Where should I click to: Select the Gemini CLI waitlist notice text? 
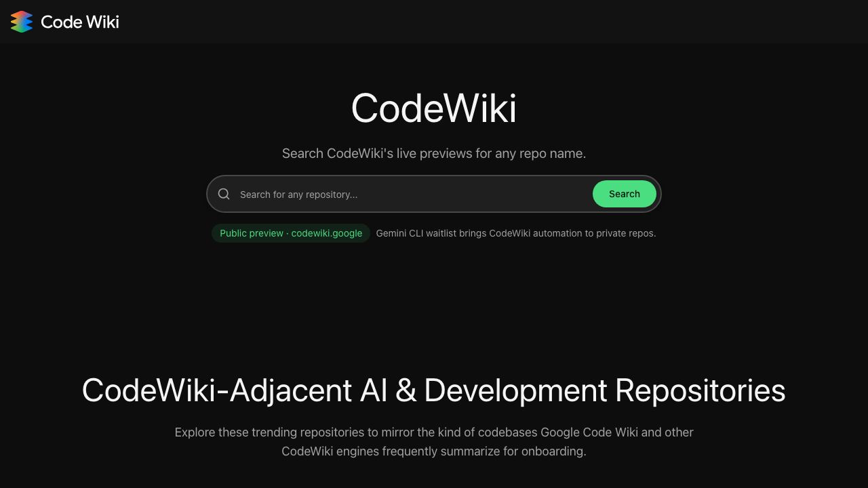[516, 233]
